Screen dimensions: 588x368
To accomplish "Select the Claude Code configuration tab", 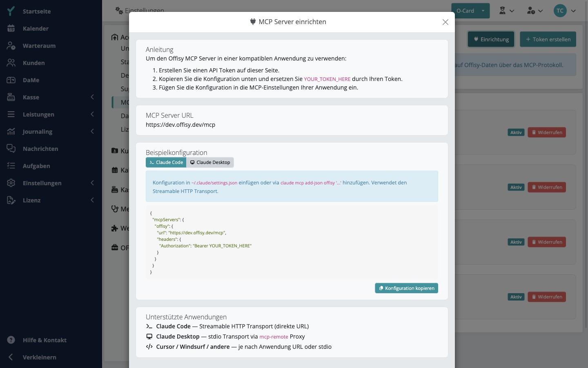I will (x=166, y=162).
